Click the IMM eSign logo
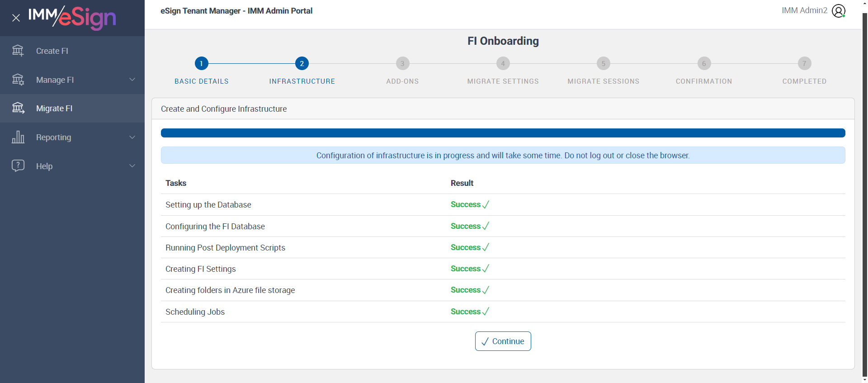Screen dimensions: 868x383 [x=72, y=18]
